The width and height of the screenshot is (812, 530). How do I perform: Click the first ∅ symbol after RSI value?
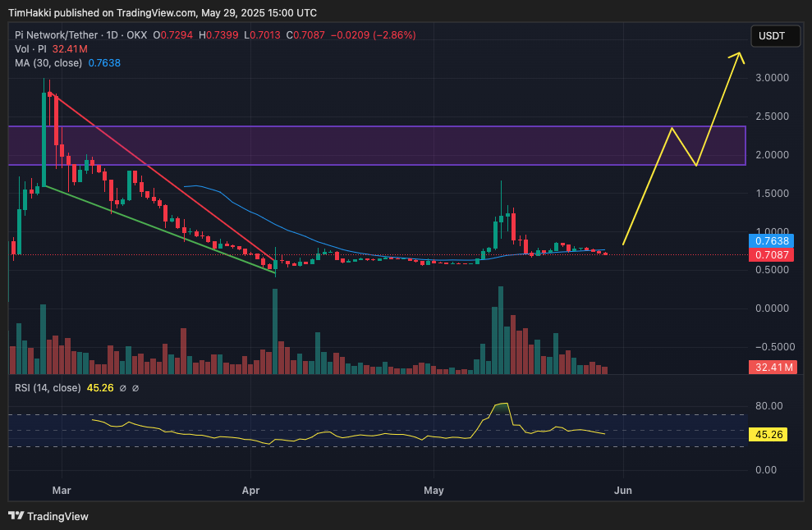pos(122,388)
